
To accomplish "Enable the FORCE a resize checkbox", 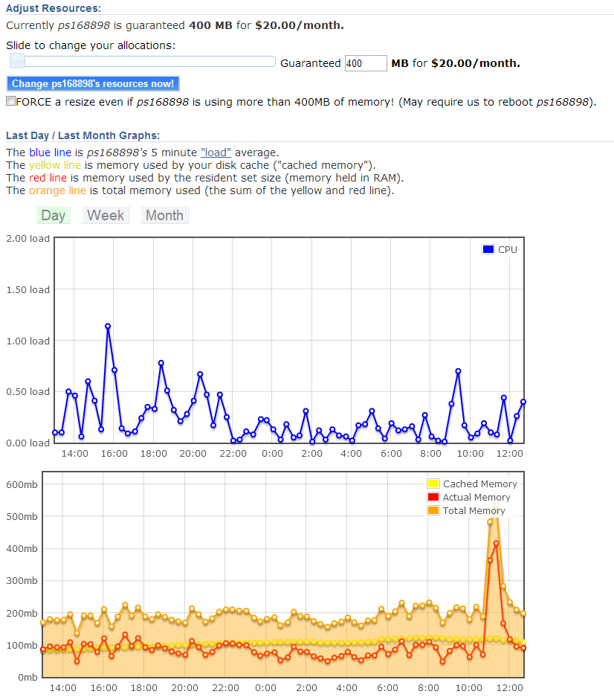I will click(x=10, y=101).
